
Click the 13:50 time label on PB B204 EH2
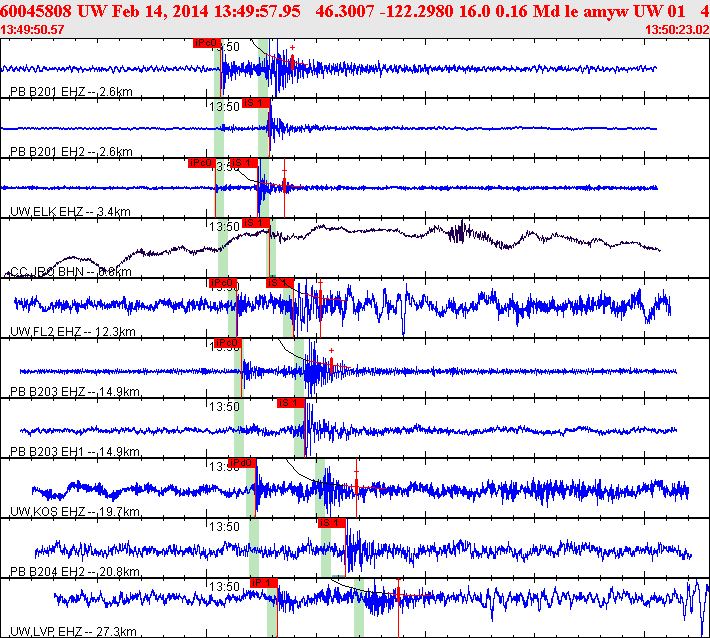(224, 527)
